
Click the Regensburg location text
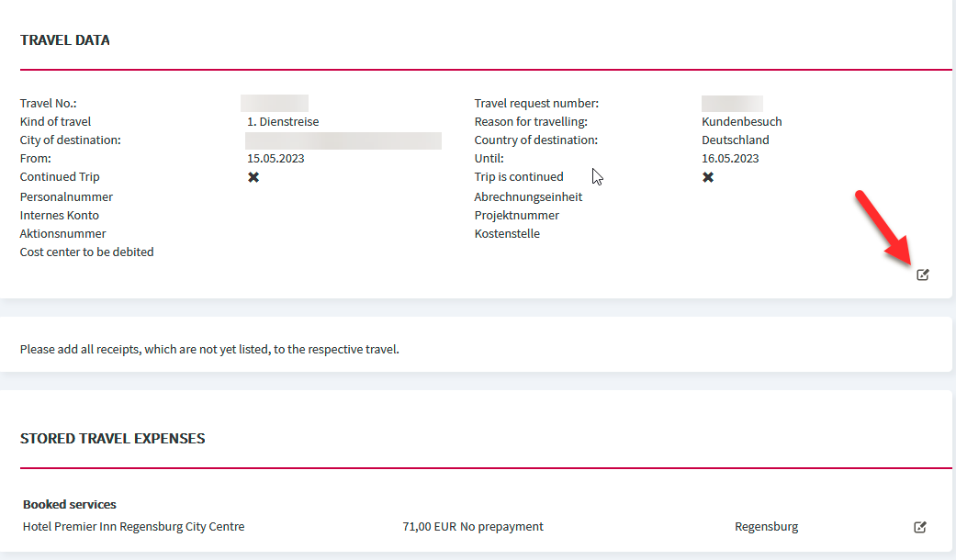click(x=766, y=526)
